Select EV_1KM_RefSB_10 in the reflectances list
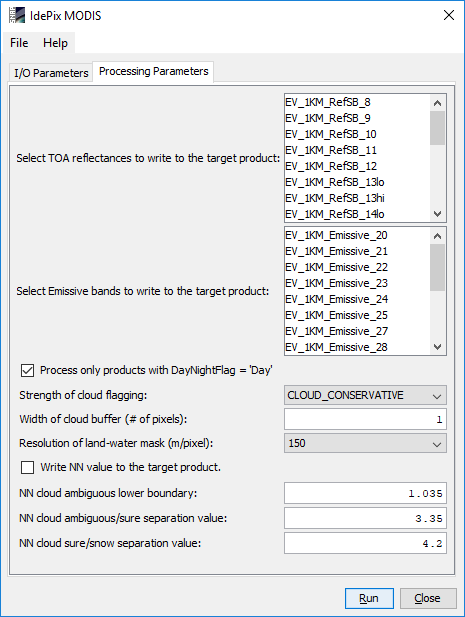 click(x=331, y=134)
